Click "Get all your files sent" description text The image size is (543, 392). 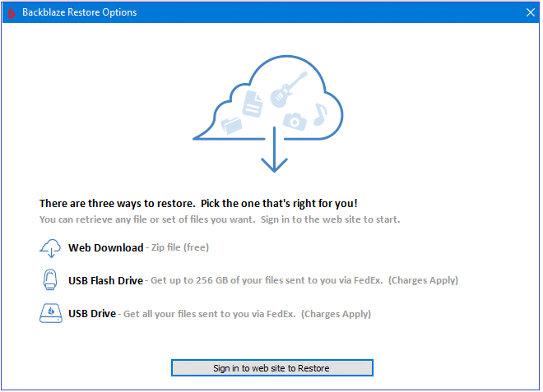click(169, 314)
